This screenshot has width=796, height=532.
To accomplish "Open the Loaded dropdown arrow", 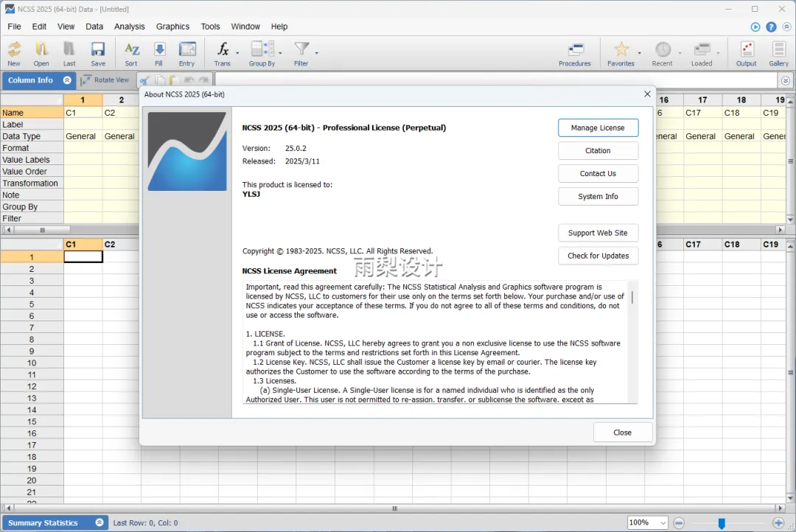I will tap(718, 53).
